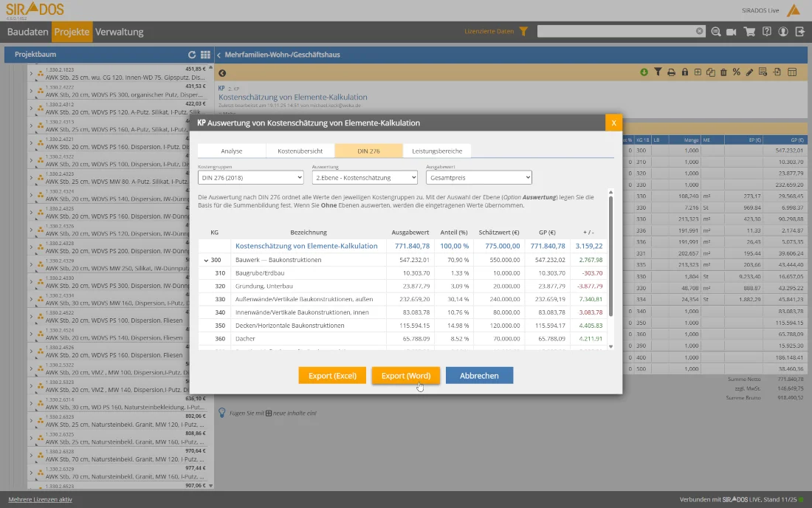The image size is (812, 508).
Task: Open the Auswertung 2.Ebene dropdown
Action: click(x=365, y=177)
